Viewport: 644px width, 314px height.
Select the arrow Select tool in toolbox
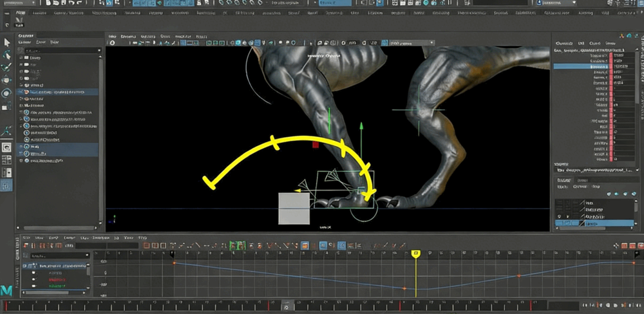[7, 42]
